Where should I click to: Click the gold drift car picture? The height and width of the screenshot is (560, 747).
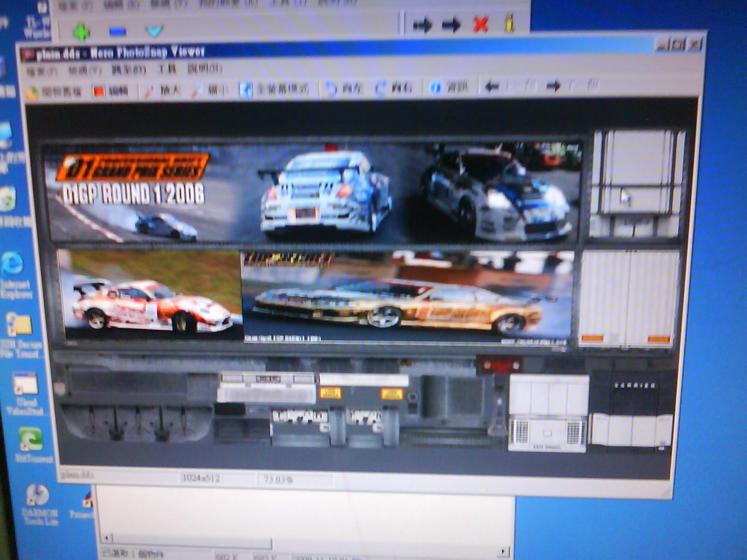click(x=407, y=296)
